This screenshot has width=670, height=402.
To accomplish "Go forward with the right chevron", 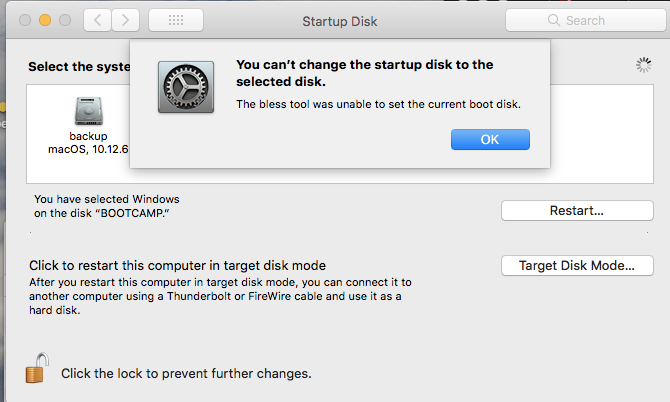I will pyautogui.click(x=126, y=20).
